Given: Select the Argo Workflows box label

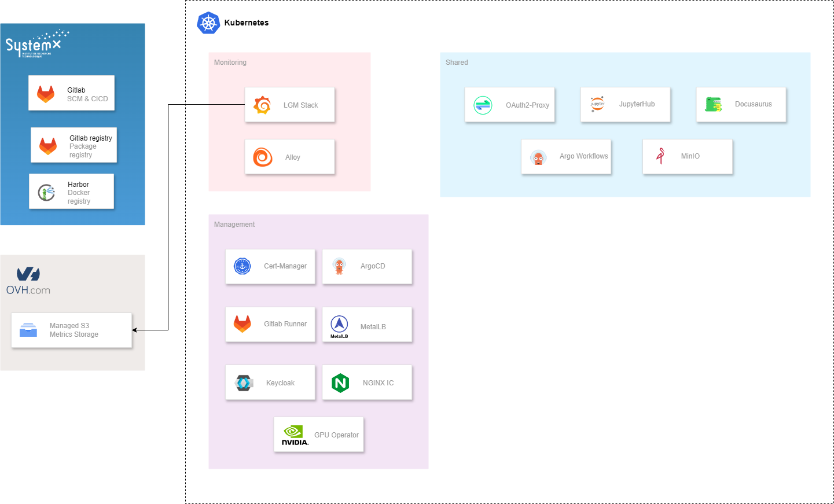Looking at the screenshot, I should (x=583, y=156).
